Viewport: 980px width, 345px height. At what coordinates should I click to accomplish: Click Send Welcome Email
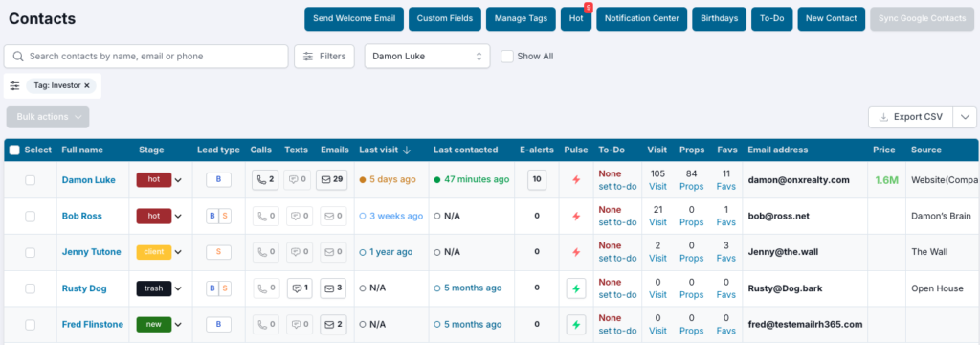[354, 19]
